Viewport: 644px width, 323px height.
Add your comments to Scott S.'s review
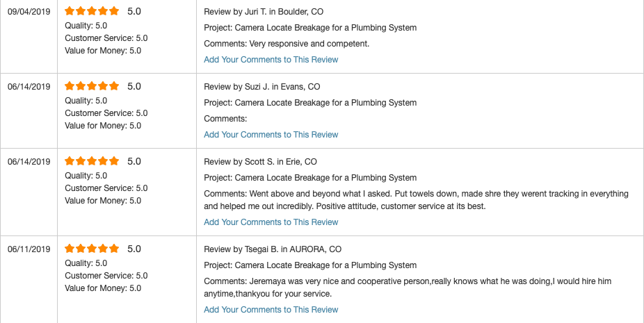point(271,222)
